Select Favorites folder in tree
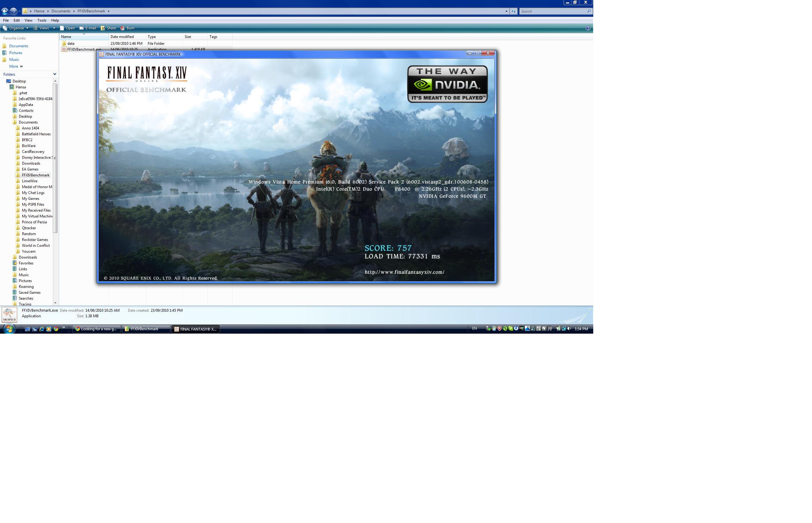The image size is (812, 523). click(26, 263)
